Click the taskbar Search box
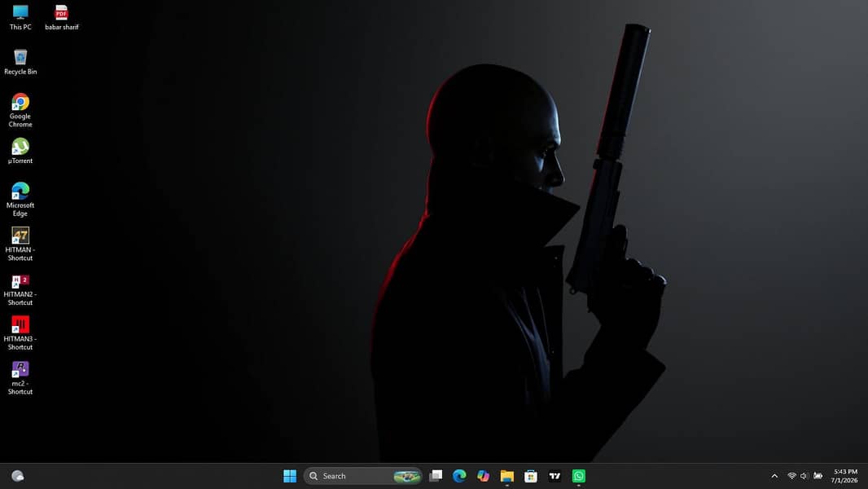This screenshot has height=489, width=868. (362, 476)
